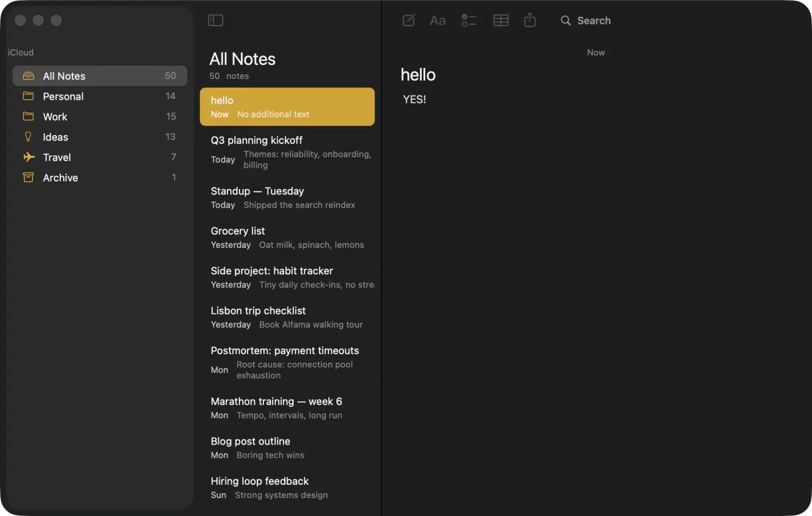Image resolution: width=812 pixels, height=516 pixels.
Task: Click the All Notes list heading
Action: click(x=242, y=59)
